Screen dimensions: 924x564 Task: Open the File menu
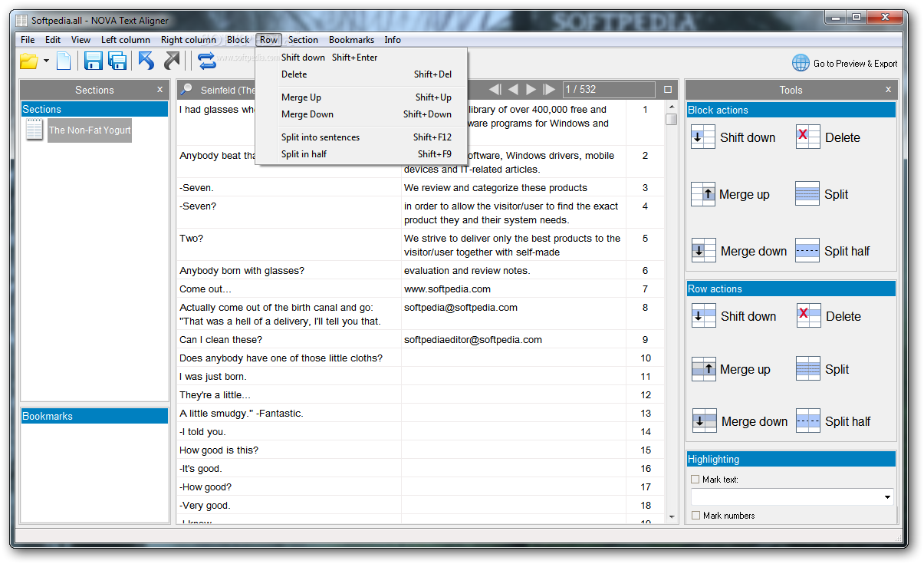point(28,40)
